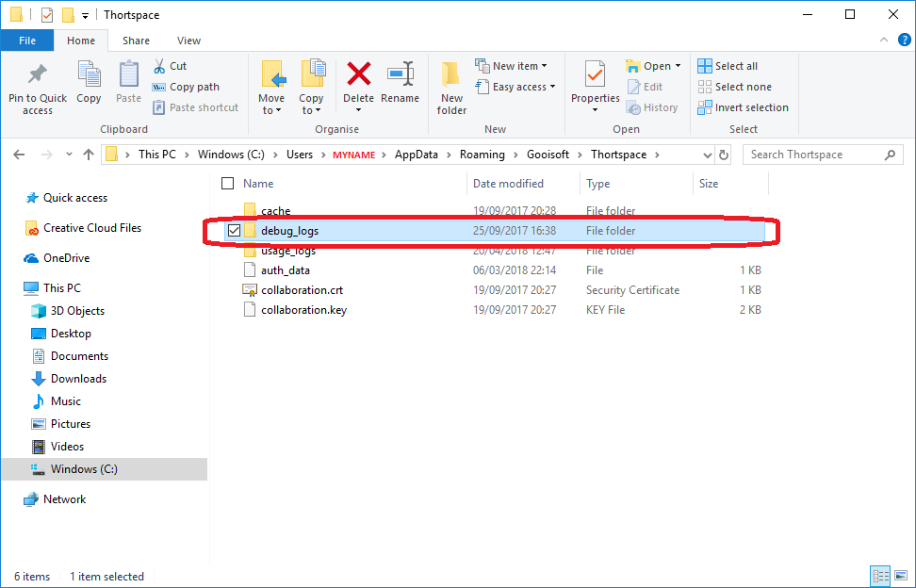Expand the Delete options arrow
Viewport: 916px width, 588px height.
point(359,109)
